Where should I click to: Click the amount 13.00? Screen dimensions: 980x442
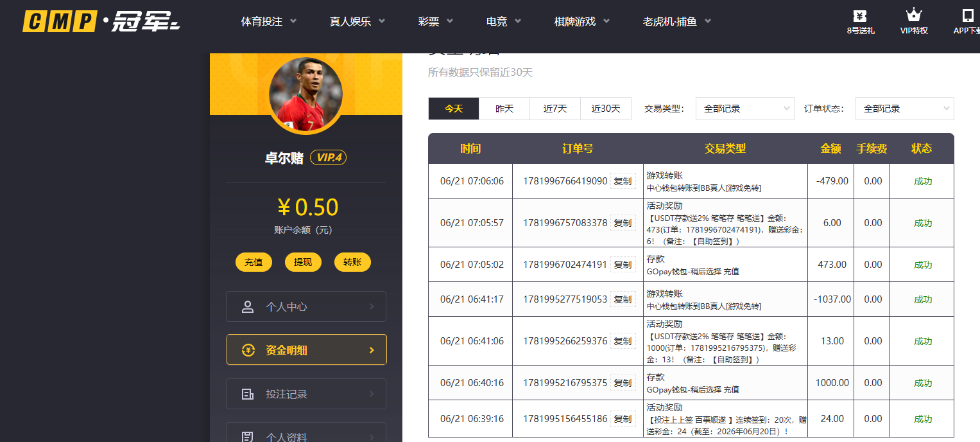(x=832, y=341)
